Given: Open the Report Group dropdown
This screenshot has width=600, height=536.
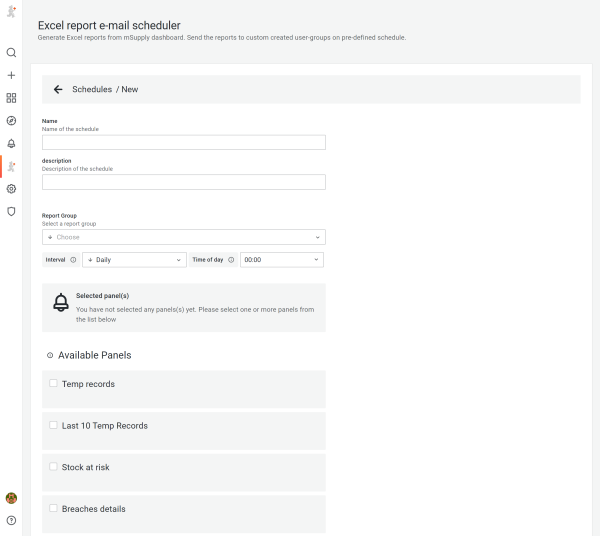Looking at the screenshot, I should click(184, 237).
